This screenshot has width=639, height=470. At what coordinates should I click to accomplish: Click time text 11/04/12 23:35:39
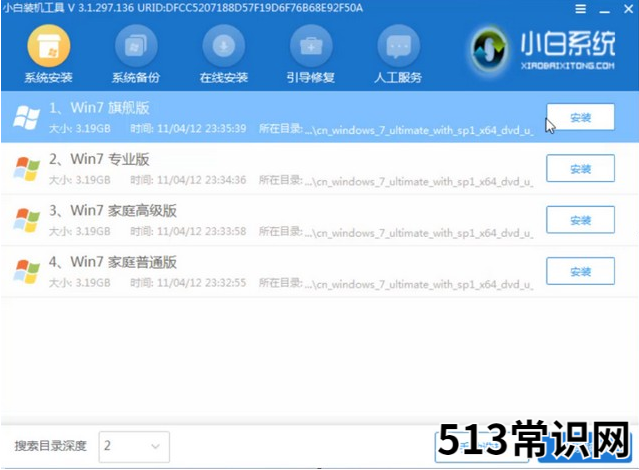(202, 129)
